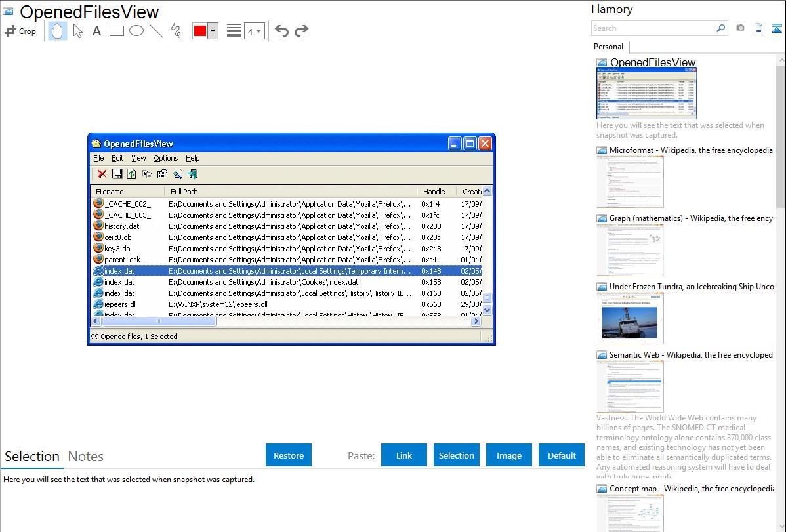Click the find toolbar icon
The height and width of the screenshot is (532, 786).
177,174
